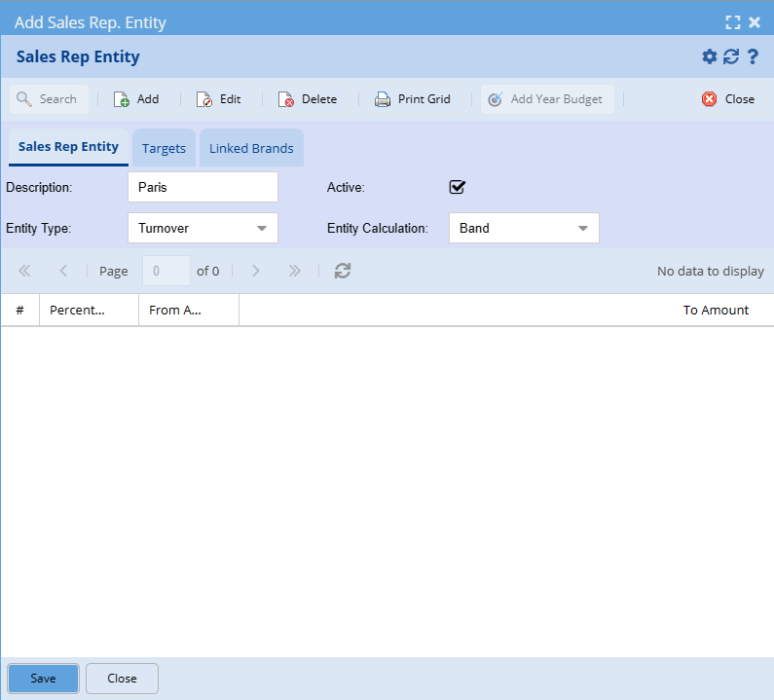Click the refresh icon in header
This screenshot has width=774, height=700.
(731, 56)
